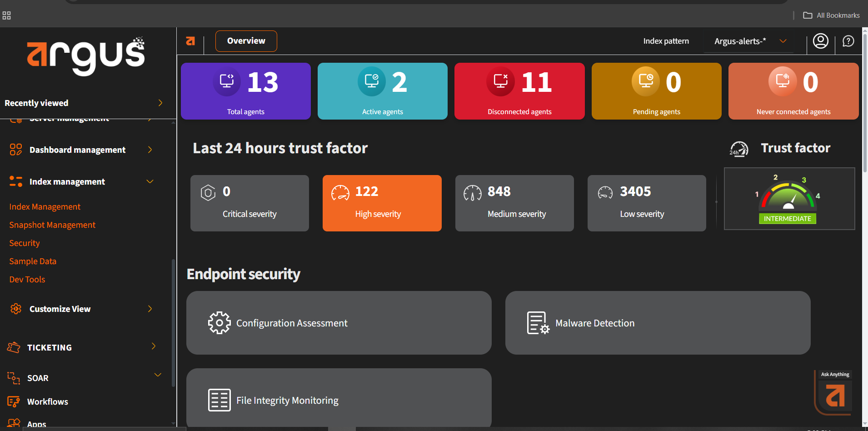Collapse the SOAR menu section
The width and height of the screenshot is (868, 431).
158,375
